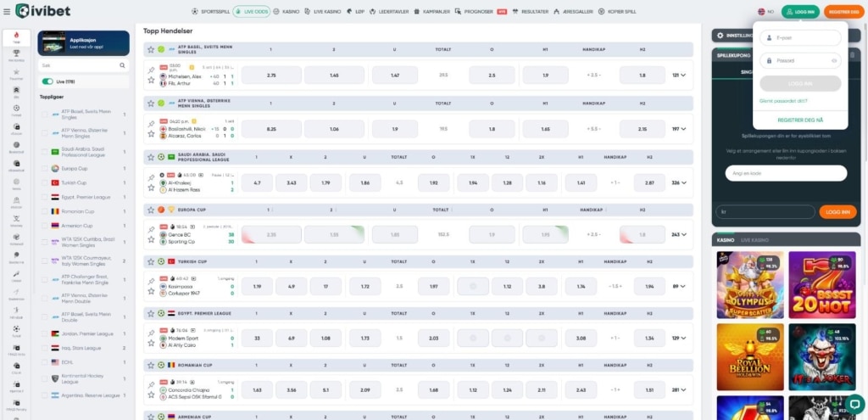868x420 pixels.
Task: Favorite the Basilashvili vs Alcaraz match star
Action: (x=151, y=134)
